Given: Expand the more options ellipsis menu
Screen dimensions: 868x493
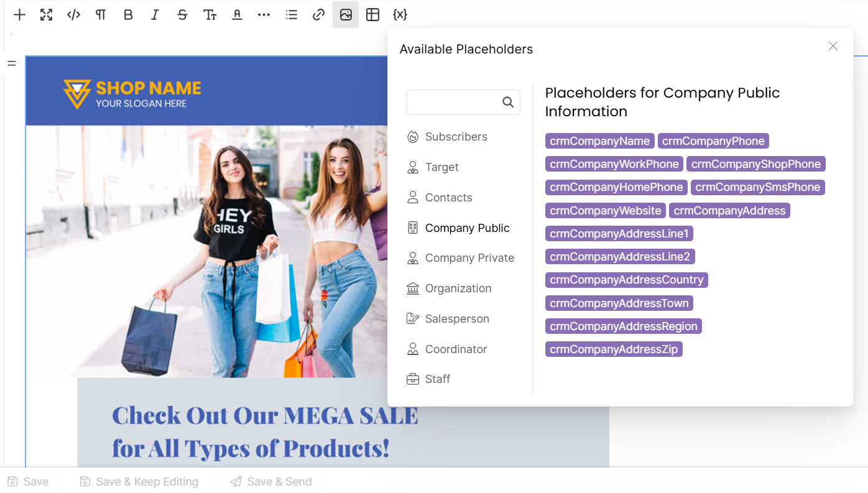Looking at the screenshot, I should pyautogui.click(x=264, y=15).
